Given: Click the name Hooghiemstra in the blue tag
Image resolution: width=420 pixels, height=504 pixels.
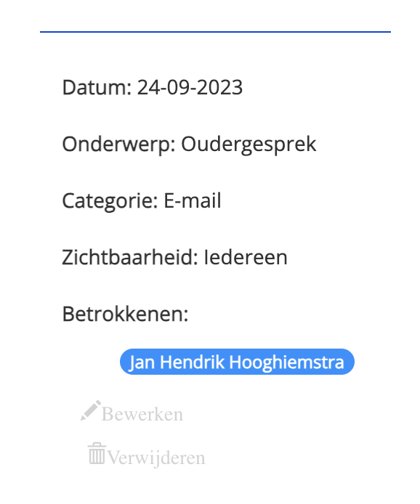Looking at the screenshot, I should pos(287,362).
